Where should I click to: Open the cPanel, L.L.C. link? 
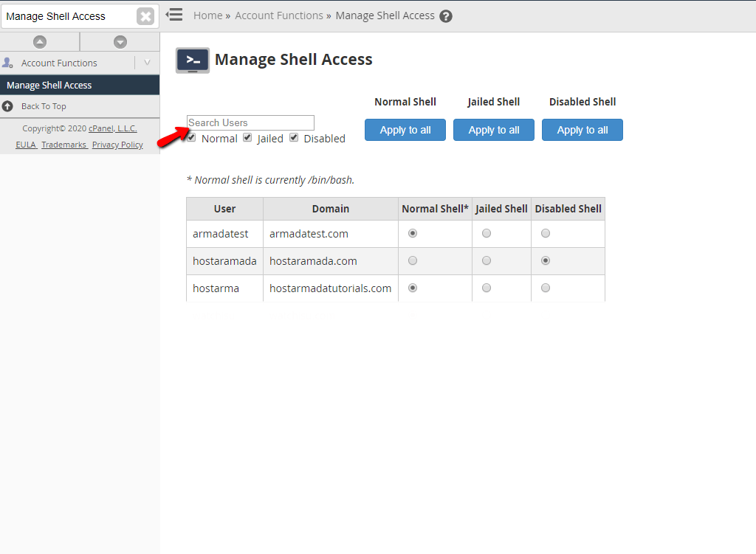click(x=113, y=128)
